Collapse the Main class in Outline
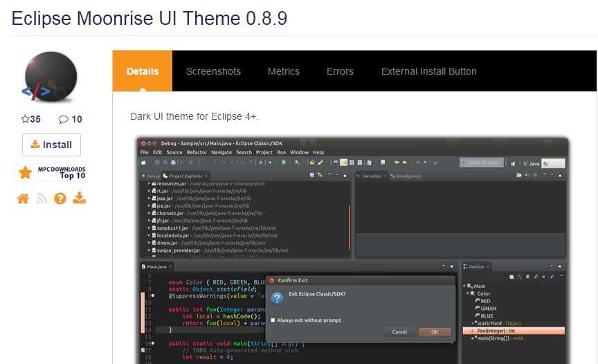 pos(464,286)
